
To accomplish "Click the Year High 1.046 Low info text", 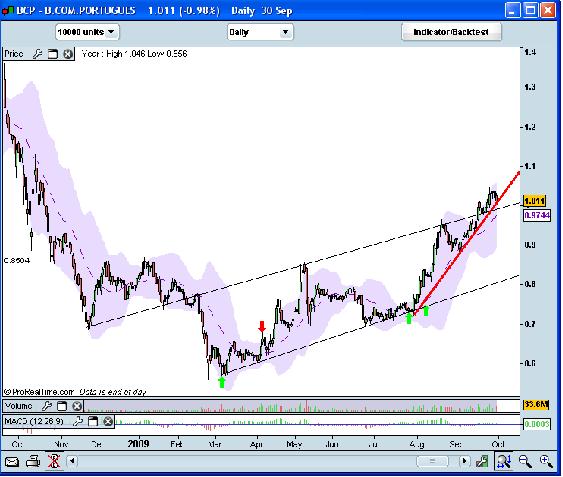I will pos(134,54).
